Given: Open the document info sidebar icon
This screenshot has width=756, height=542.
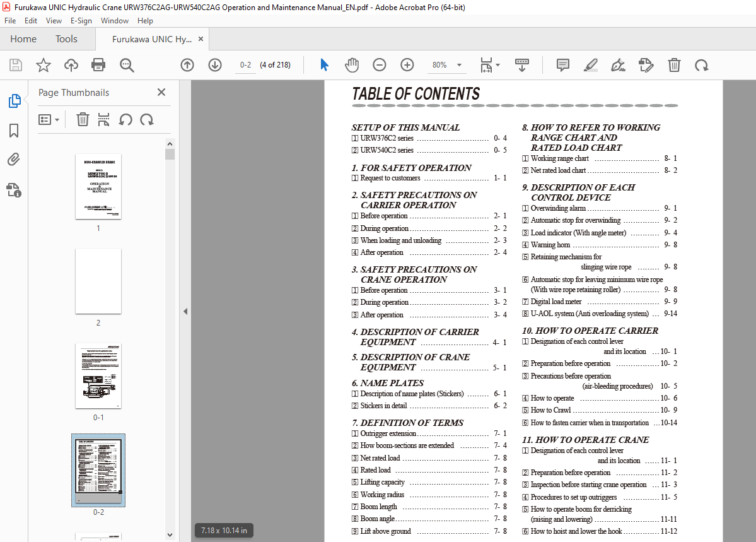Looking at the screenshot, I should click(x=14, y=190).
